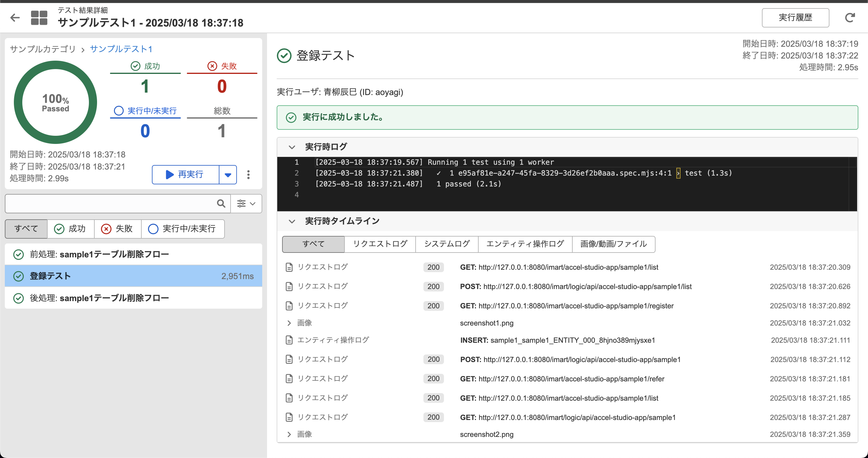Click the refresh icon at top right
The image size is (868, 458).
(850, 17)
